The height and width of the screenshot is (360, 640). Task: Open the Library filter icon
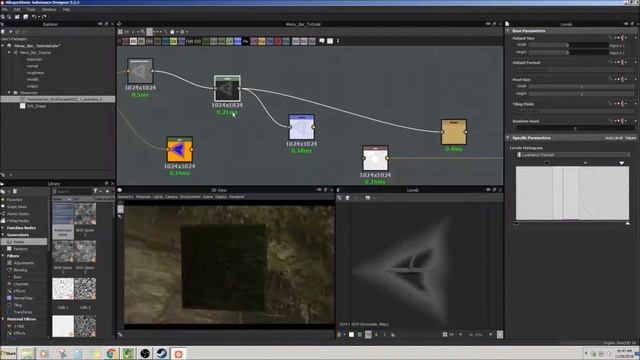[x=96, y=191]
